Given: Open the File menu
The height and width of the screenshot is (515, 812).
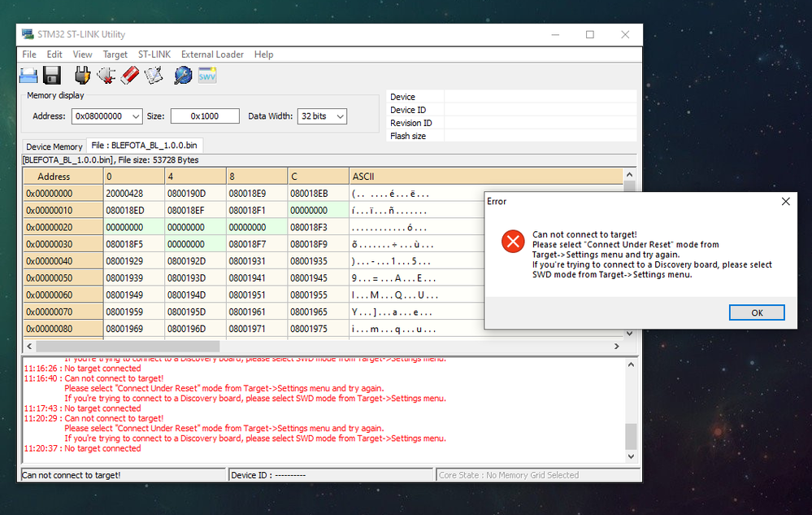Looking at the screenshot, I should coord(29,55).
